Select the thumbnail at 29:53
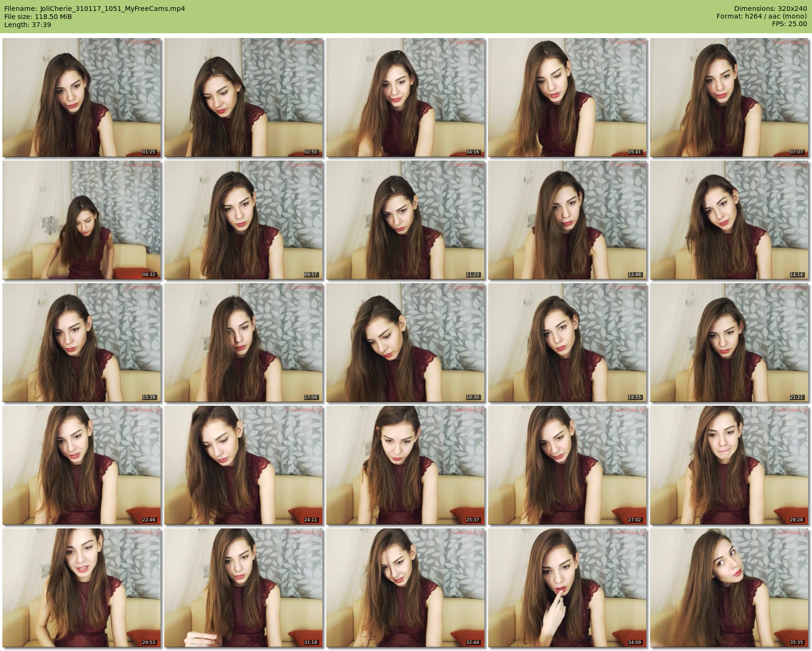 click(82, 588)
